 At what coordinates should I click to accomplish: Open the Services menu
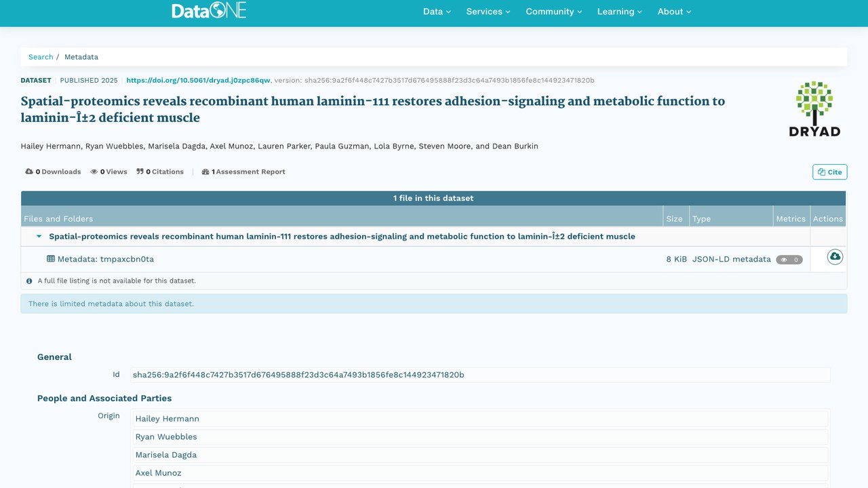tap(488, 12)
